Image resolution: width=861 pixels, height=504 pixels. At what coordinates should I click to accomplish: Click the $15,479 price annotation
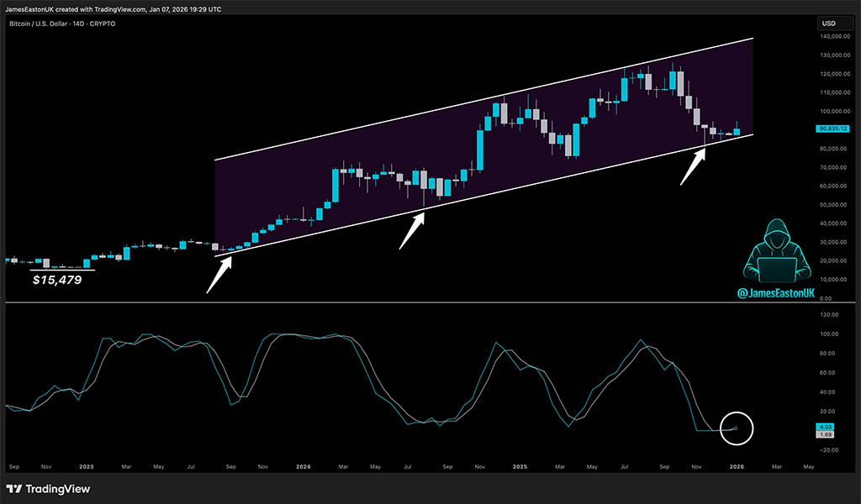coord(57,280)
